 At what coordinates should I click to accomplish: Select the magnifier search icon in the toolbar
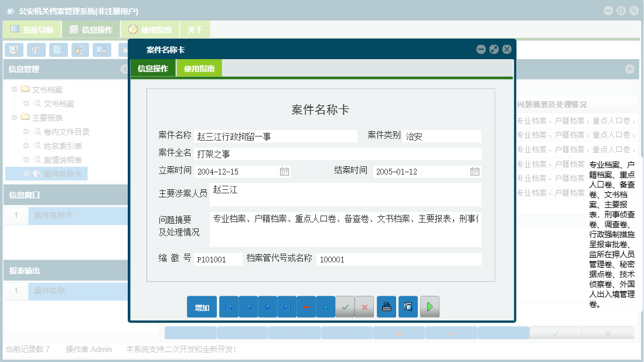(x=13, y=50)
